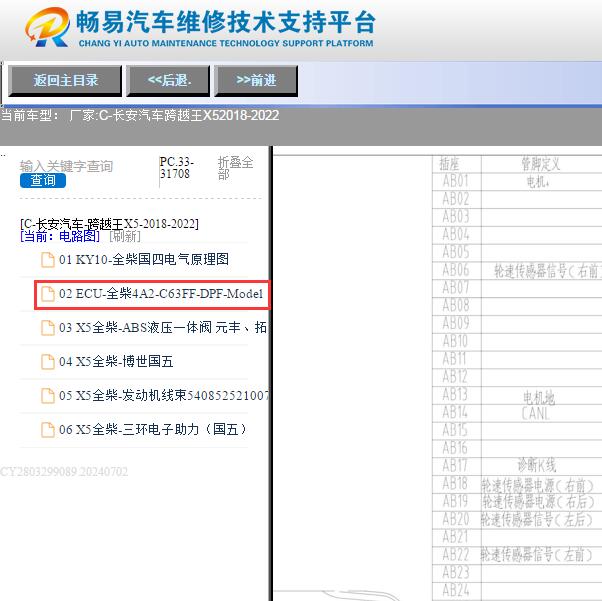Click the blue 查询 search button
This screenshot has height=601, width=602.
tap(43, 180)
